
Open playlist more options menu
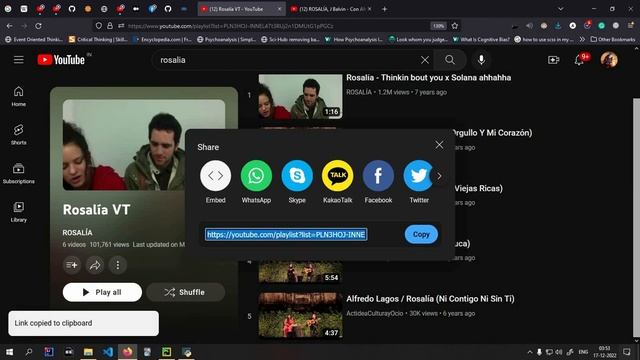pos(118,265)
